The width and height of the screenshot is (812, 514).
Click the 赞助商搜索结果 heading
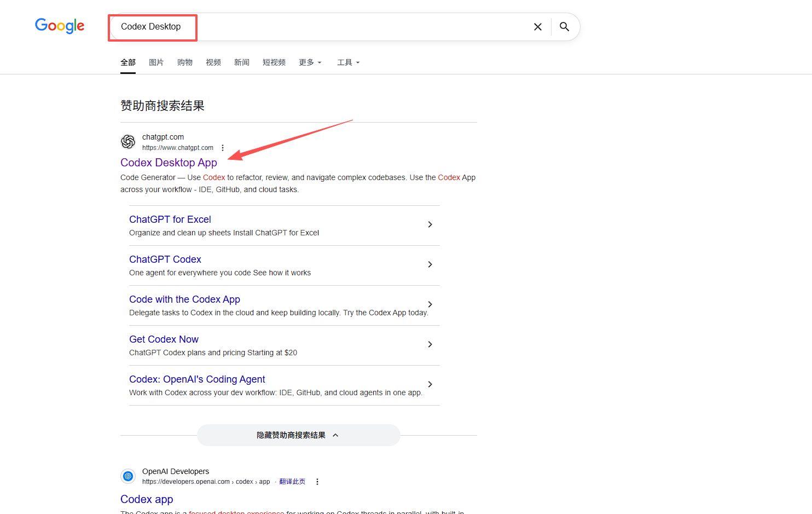pos(163,106)
